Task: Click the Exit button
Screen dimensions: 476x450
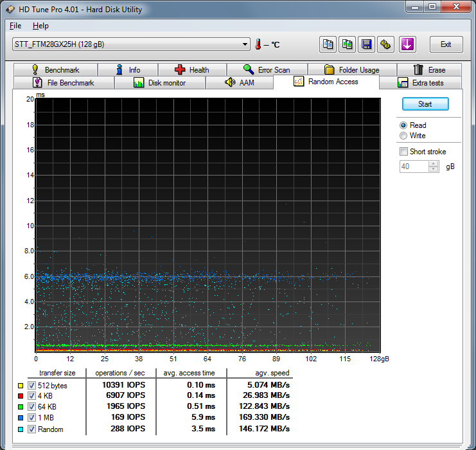Action: (446, 44)
